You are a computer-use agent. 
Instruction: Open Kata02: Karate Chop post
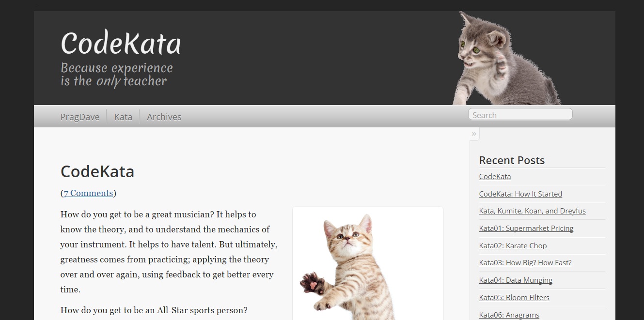pos(513,245)
